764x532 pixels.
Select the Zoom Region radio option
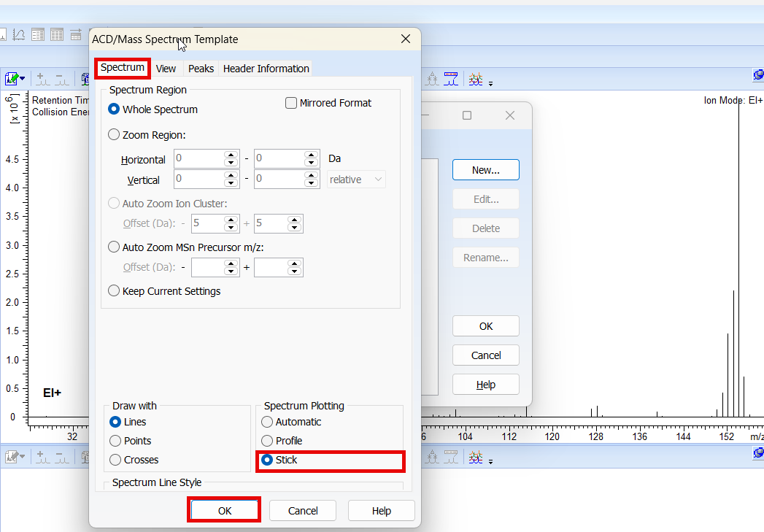pyautogui.click(x=114, y=134)
